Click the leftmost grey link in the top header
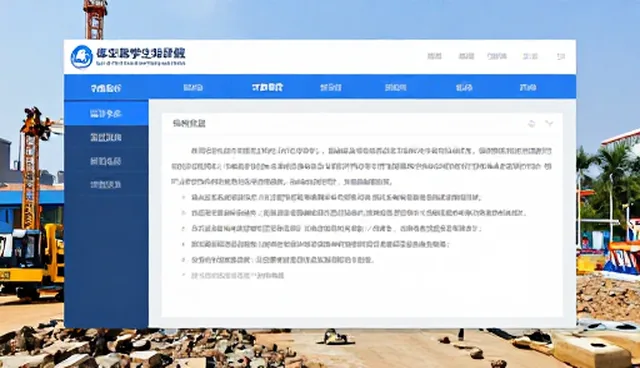The image size is (640, 368). 434,56
